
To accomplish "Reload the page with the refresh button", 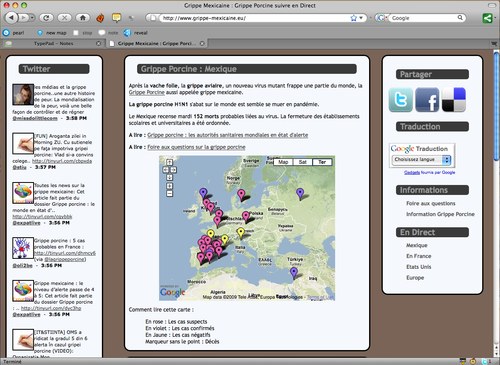I will point(46,18).
